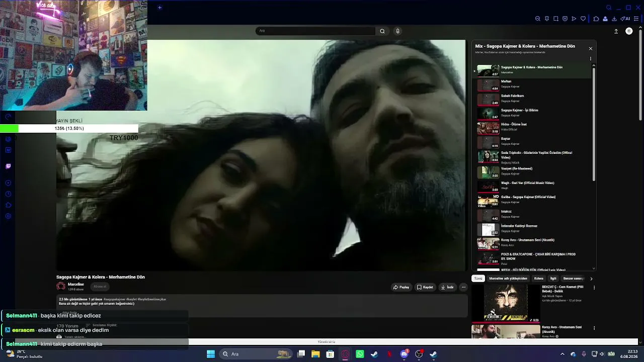The height and width of the screenshot is (362, 644).
Task: Click the browser tab search magnifier
Action: pos(609,8)
